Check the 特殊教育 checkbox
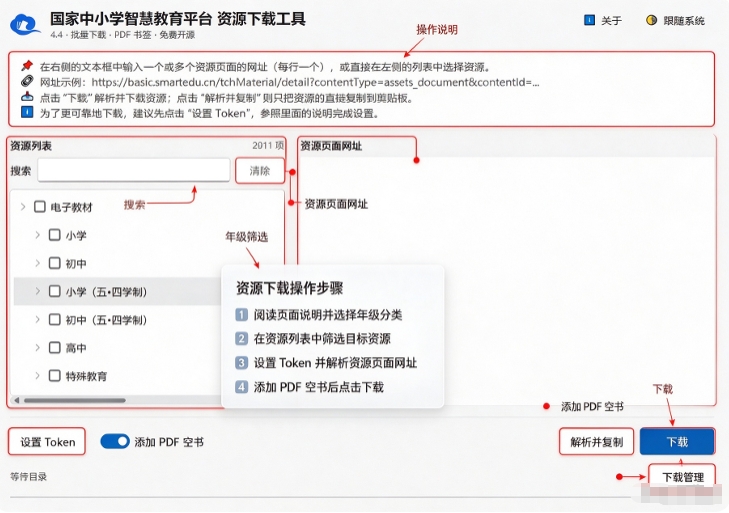Screen dimensions: 729x513 click(x=54, y=375)
